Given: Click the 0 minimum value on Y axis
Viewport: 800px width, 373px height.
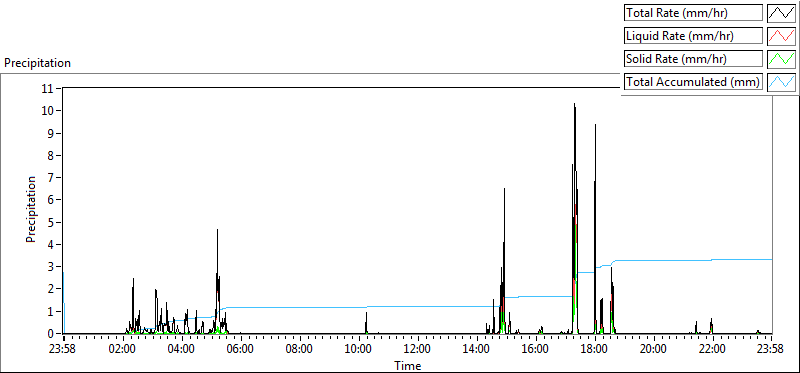Looking at the screenshot, I should [51, 334].
